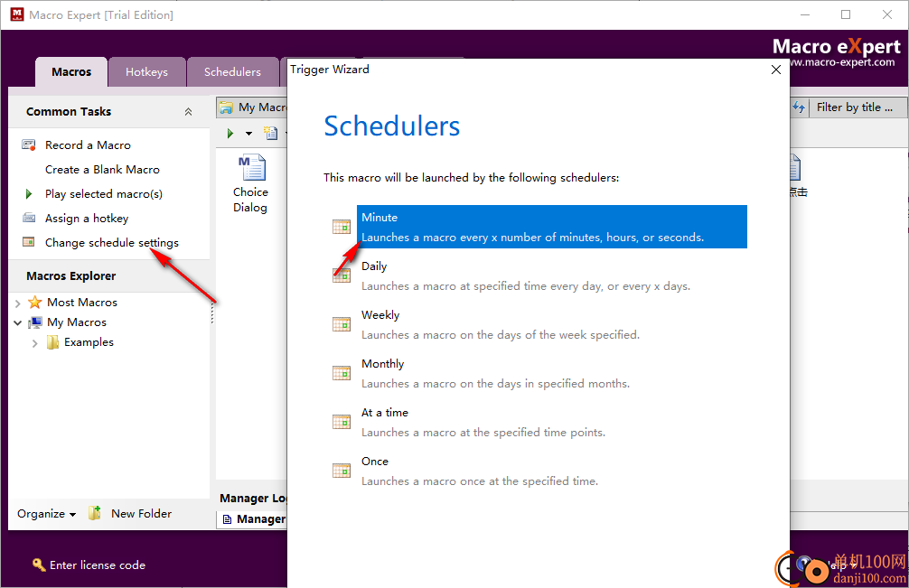
Task: Click the 'Macros Explorer' section header
Action: pyautogui.click(x=70, y=275)
